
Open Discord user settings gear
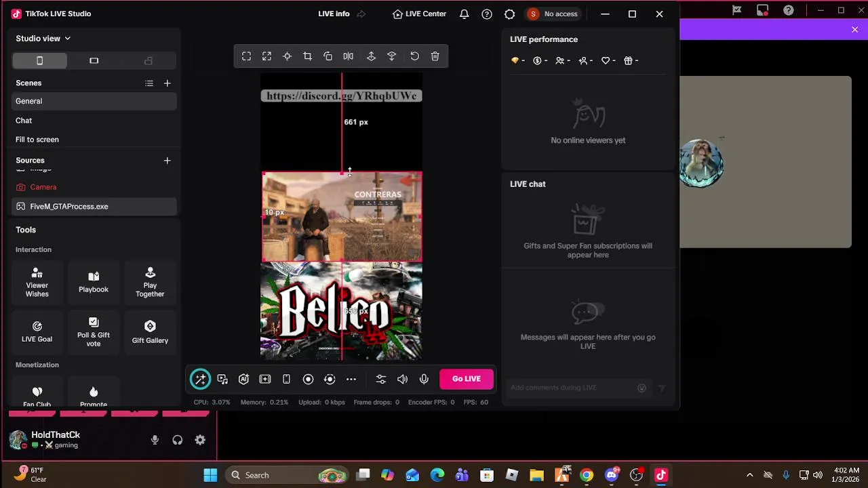click(200, 440)
